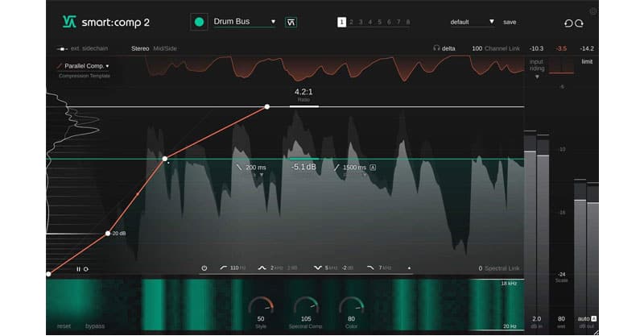This screenshot has width=644, height=336.
Task: Select the high-cut filter icon at 7 kHz
Action: click(370, 268)
